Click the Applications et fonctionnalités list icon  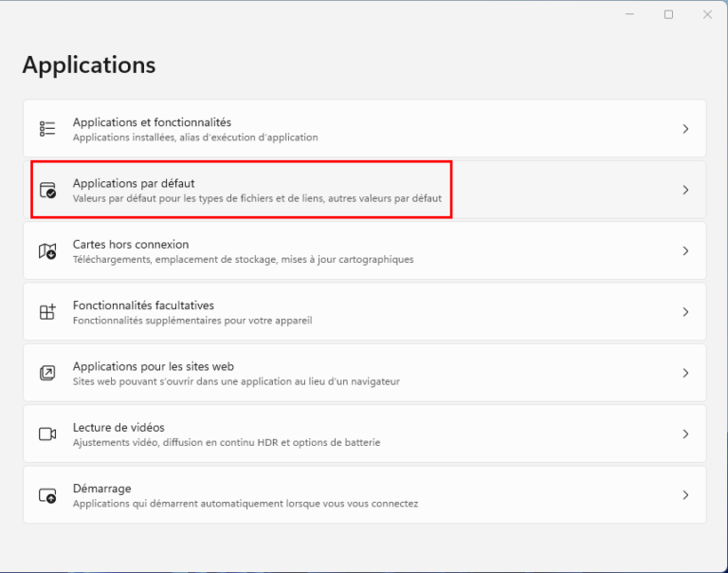[47, 129]
